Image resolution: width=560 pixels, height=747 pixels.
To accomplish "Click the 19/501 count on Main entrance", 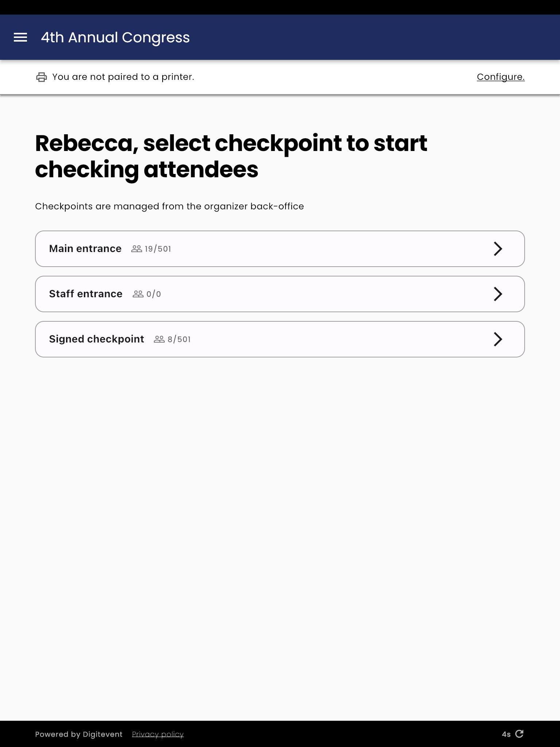I will coord(158,249).
